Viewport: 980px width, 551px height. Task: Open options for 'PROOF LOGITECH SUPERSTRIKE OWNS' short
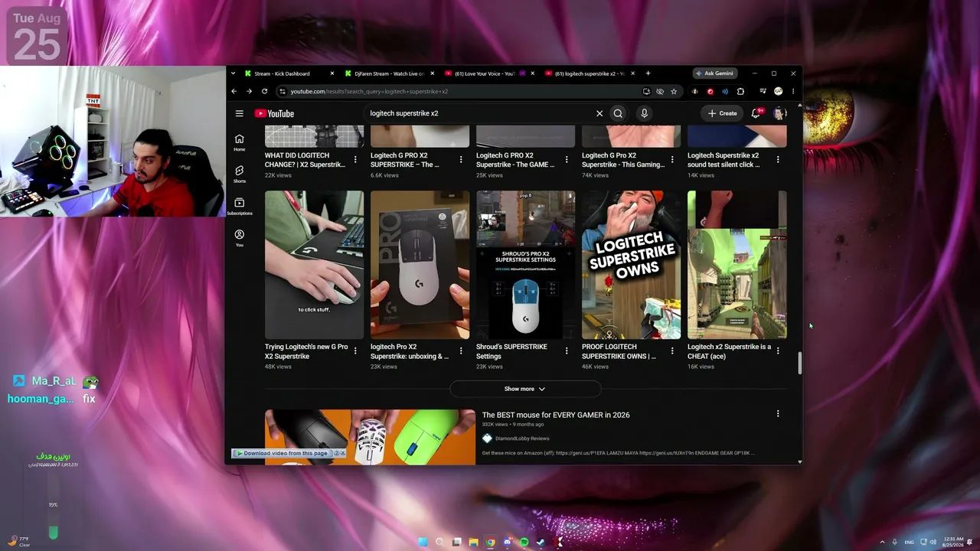672,350
